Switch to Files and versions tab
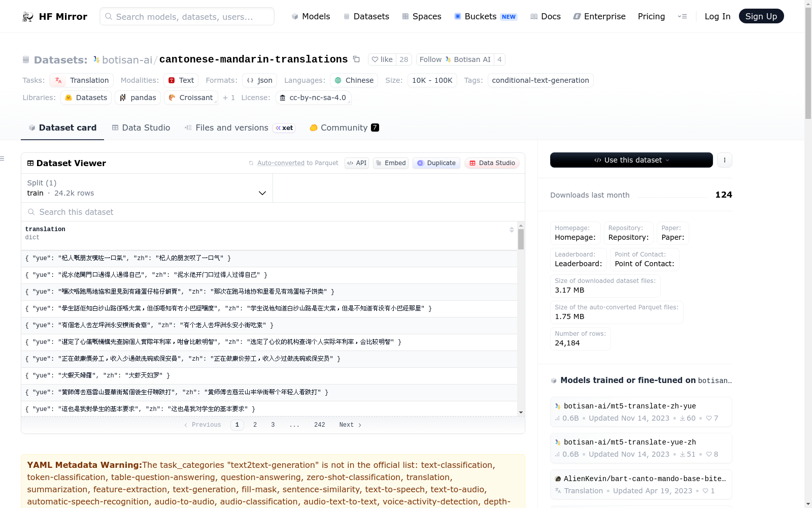The image size is (812, 508). (x=240, y=128)
